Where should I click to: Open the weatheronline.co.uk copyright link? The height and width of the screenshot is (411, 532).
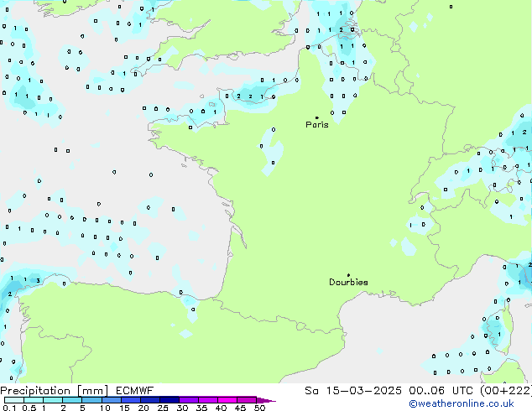pyautogui.click(x=462, y=403)
